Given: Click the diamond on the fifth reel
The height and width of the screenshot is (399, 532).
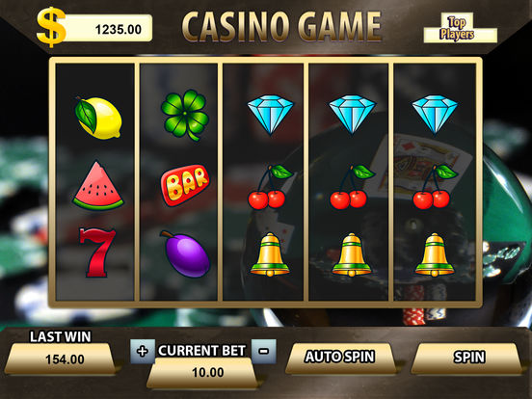Looking at the screenshot, I should (x=435, y=115).
